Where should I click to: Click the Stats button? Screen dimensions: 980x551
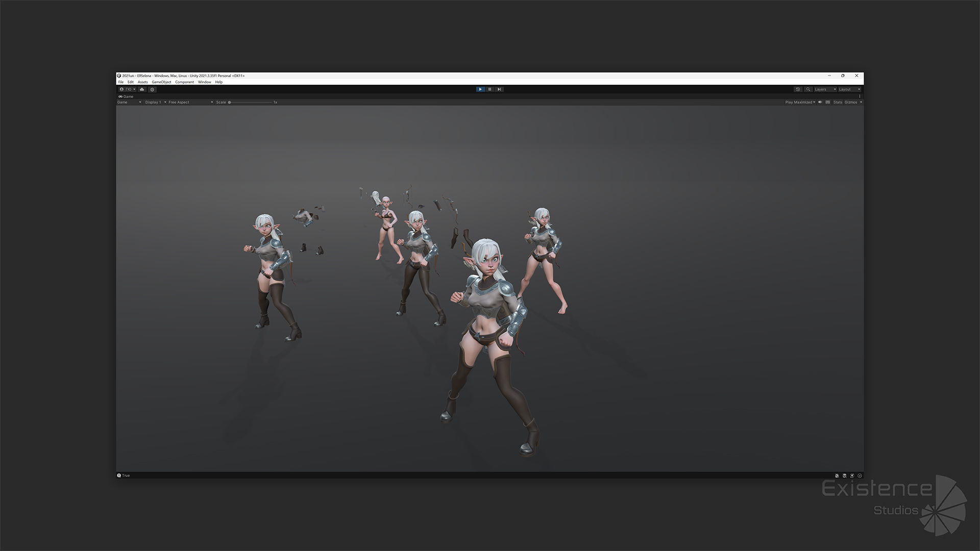(x=838, y=102)
